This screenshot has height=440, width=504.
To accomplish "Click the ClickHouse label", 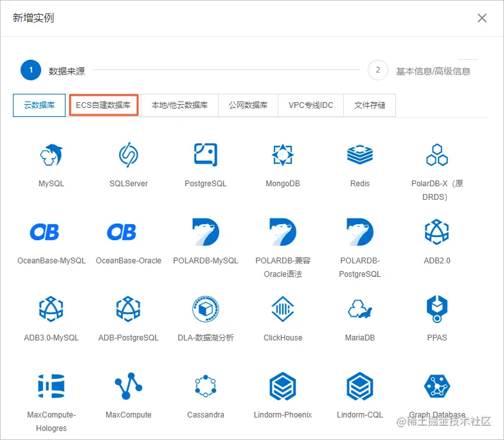I will click(283, 338).
